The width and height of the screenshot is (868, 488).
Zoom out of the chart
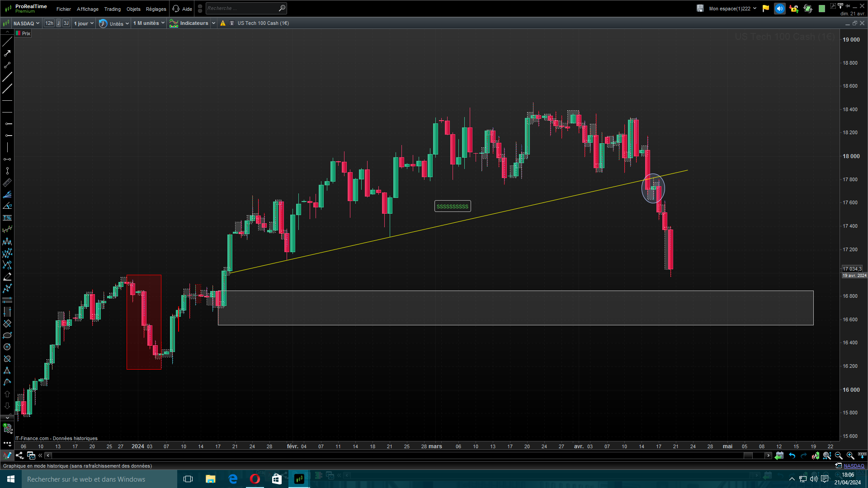pos(839,455)
